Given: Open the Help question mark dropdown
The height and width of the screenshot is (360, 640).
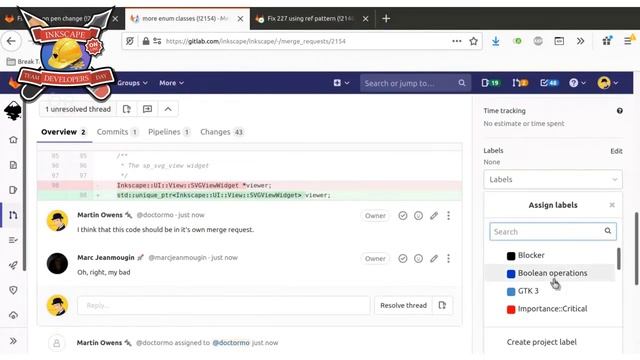Looking at the screenshot, I should pyautogui.click(x=577, y=83).
